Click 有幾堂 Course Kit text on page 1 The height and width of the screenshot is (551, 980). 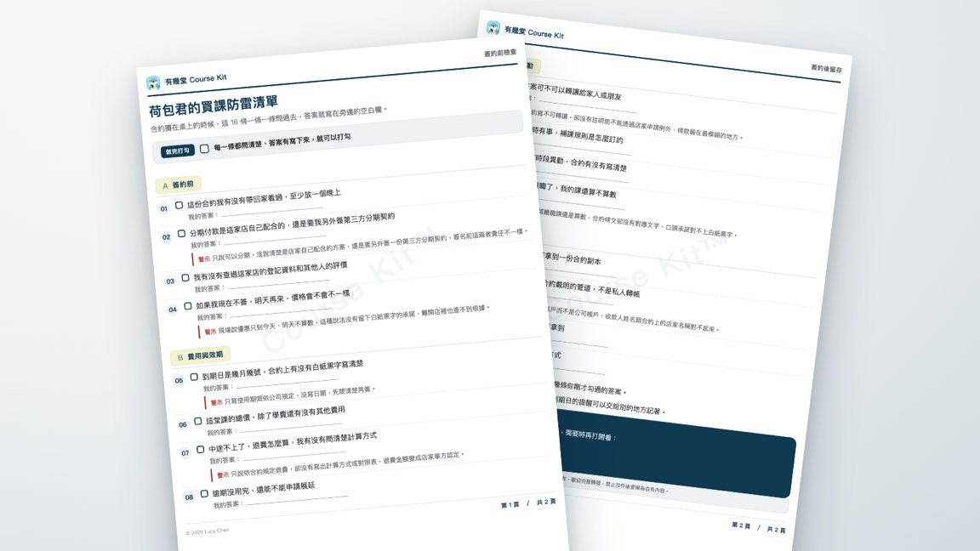tap(196, 79)
